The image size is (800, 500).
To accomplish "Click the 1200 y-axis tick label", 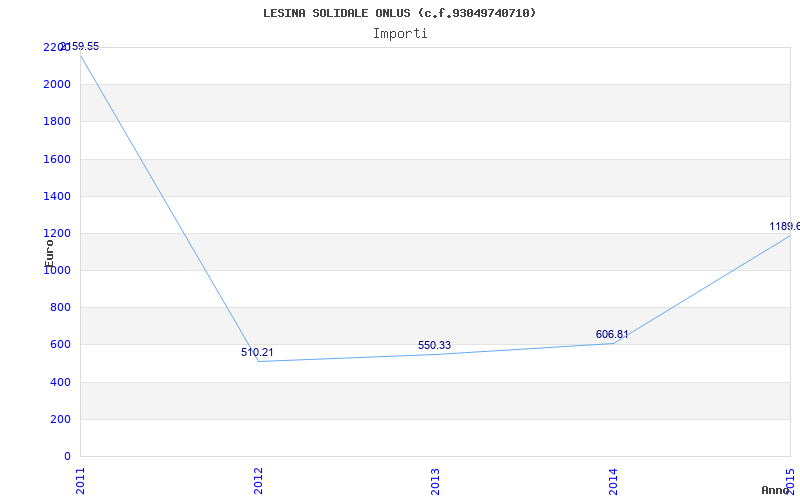I will tap(57, 233).
